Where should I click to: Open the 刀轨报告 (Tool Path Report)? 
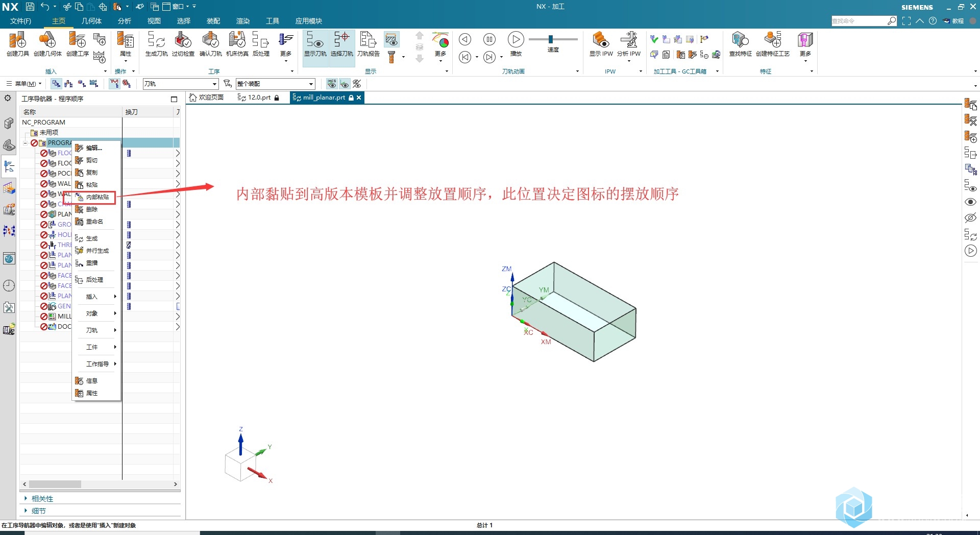coord(368,44)
